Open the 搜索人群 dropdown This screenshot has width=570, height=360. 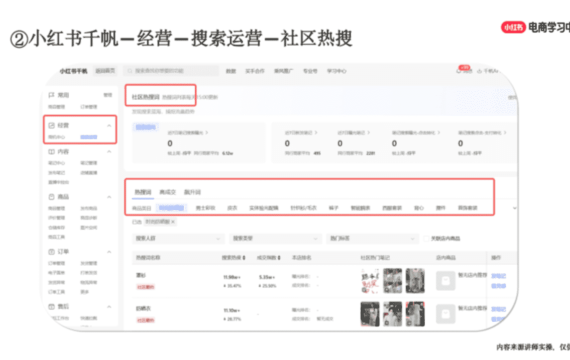178,239
